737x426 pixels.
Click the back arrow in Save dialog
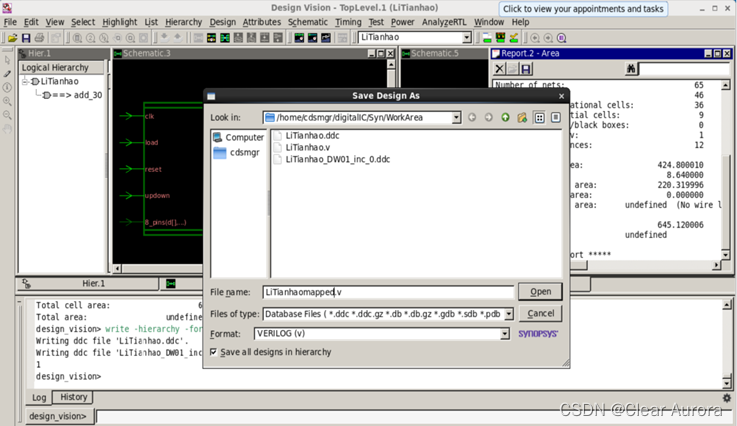[x=472, y=118]
